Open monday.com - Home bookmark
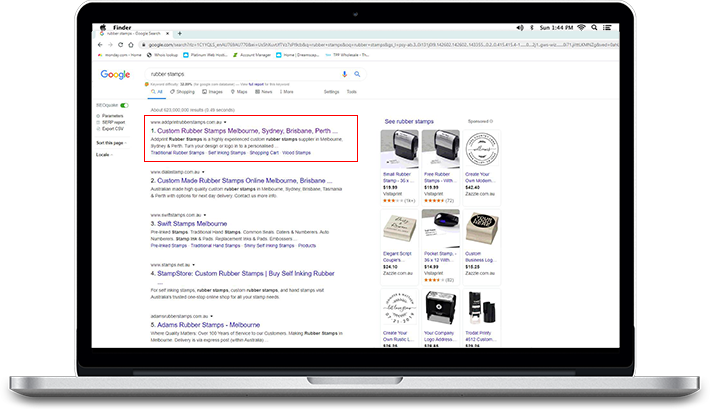This screenshot has height=410, width=710. (120, 55)
